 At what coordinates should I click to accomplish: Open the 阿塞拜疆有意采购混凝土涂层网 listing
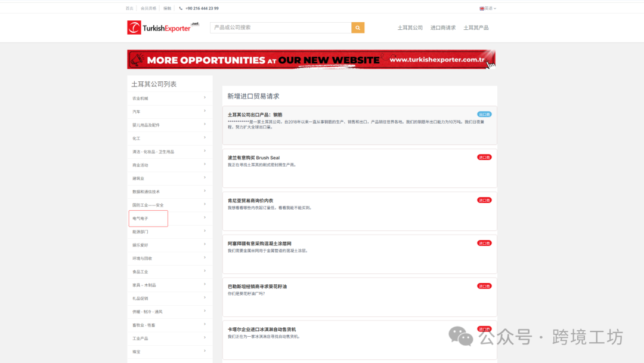coord(259,244)
